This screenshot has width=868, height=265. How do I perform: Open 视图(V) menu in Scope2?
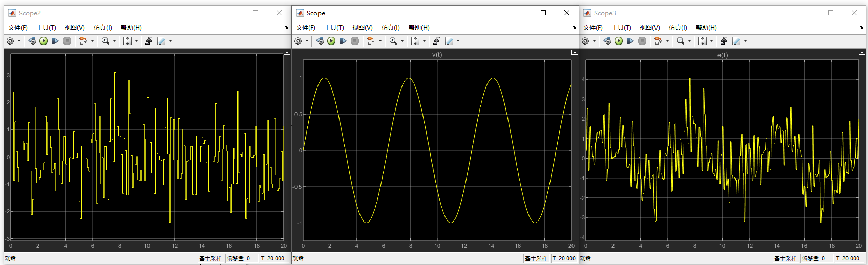point(74,28)
